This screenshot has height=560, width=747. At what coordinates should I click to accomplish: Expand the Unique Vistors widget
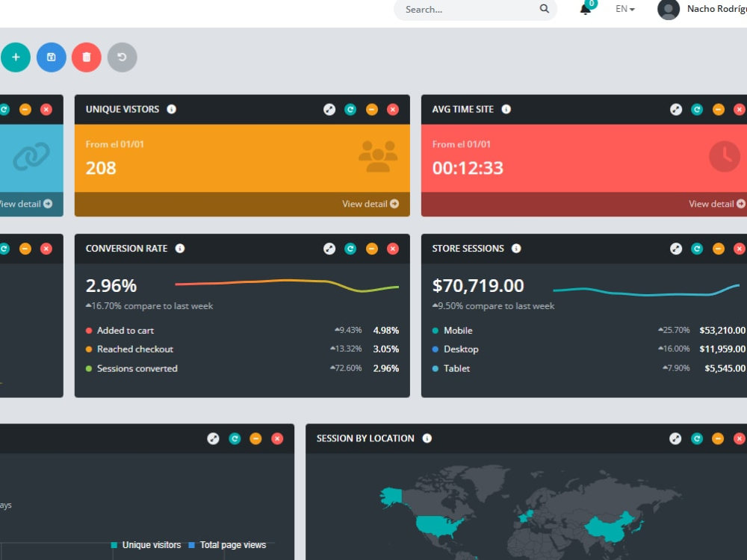(329, 110)
